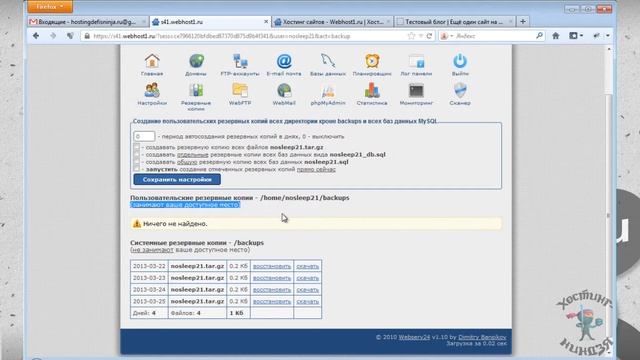Open the Домены domains icon

(196, 61)
